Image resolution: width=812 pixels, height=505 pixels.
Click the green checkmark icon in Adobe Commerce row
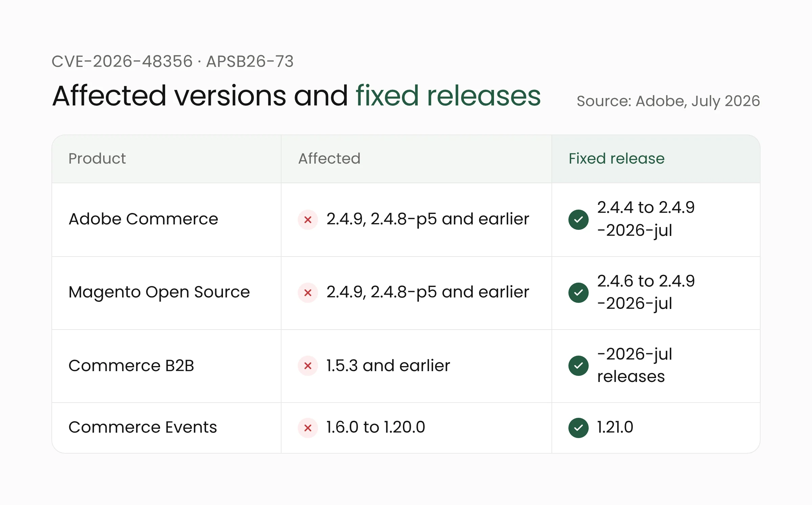[x=579, y=220]
